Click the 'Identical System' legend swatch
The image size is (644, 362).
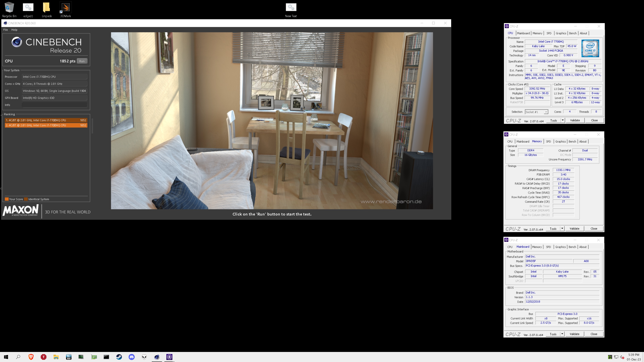(26, 199)
